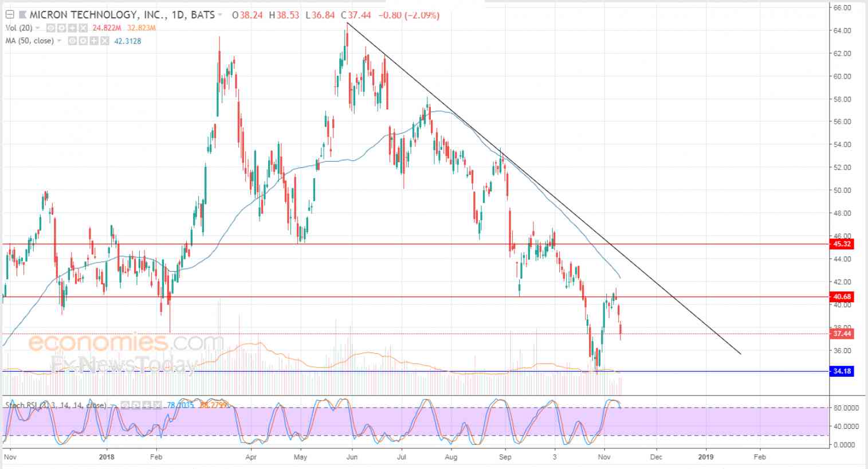This screenshot has width=868, height=469.
Task: Click the plus icon next to Vol (20)
Action: [x=72, y=28]
